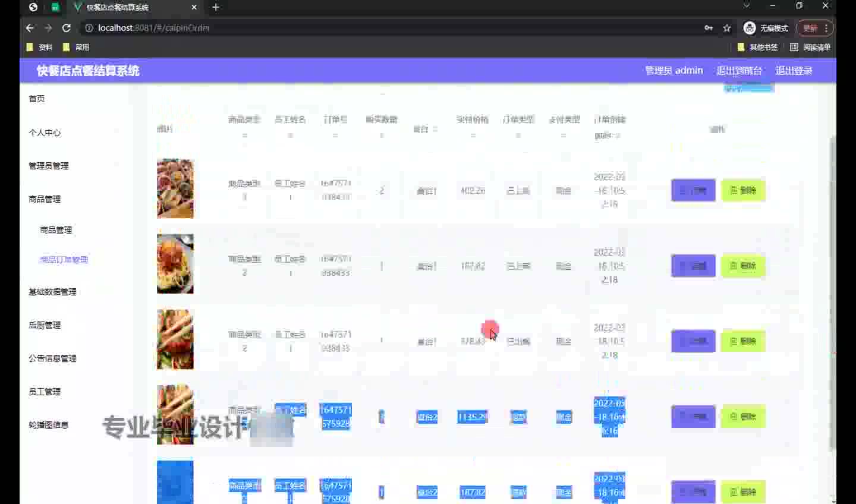Open the incognito 无痕模式 profile indicator
Viewport: 856px width, 504px height.
point(766,28)
